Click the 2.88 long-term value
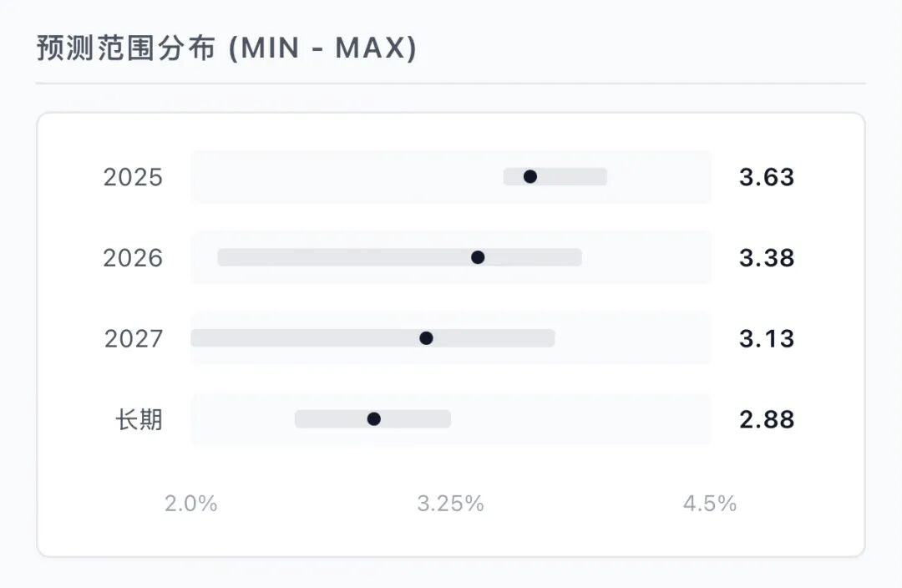This screenshot has width=902, height=588. point(766,419)
